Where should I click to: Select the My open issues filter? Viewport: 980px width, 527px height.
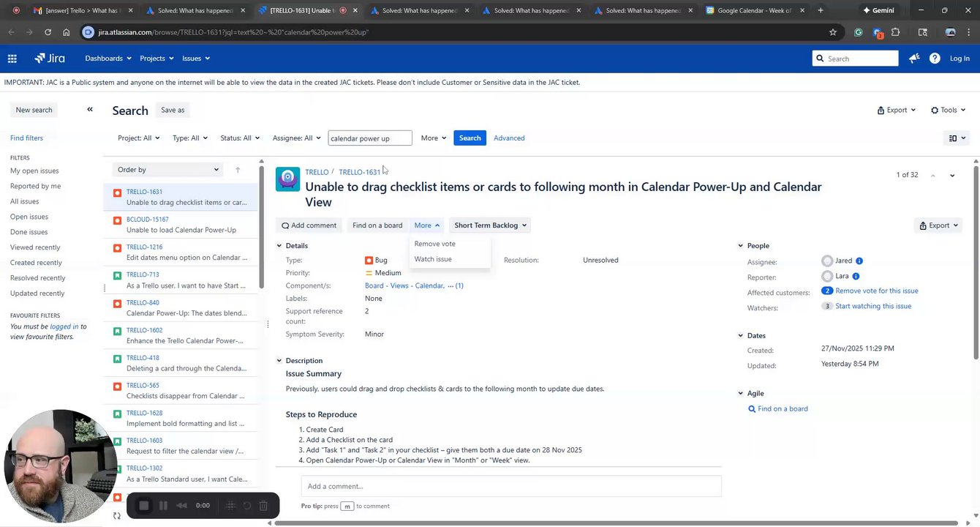tap(34, 171)
